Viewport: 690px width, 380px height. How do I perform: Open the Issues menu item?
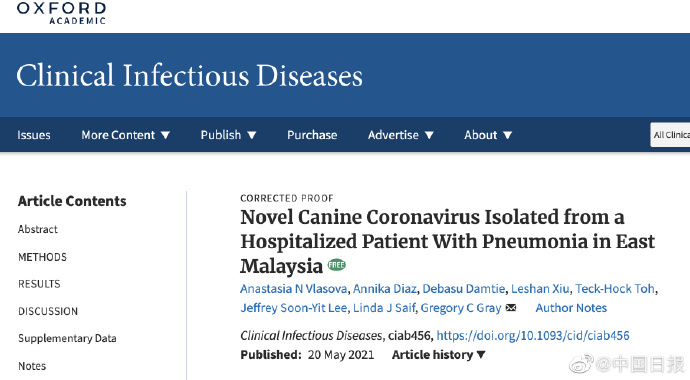(x=34, y=135)
